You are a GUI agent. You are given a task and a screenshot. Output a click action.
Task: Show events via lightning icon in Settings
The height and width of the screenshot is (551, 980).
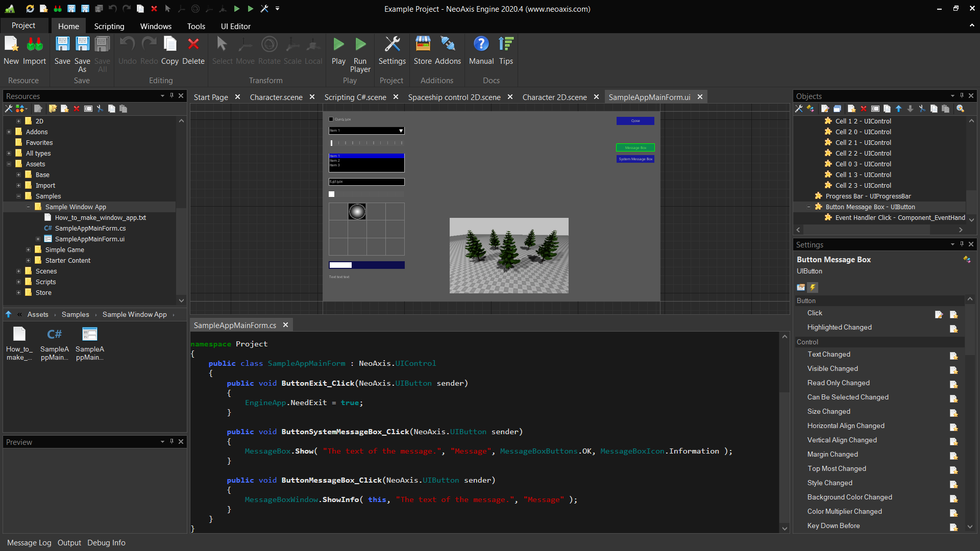point(813,287)
